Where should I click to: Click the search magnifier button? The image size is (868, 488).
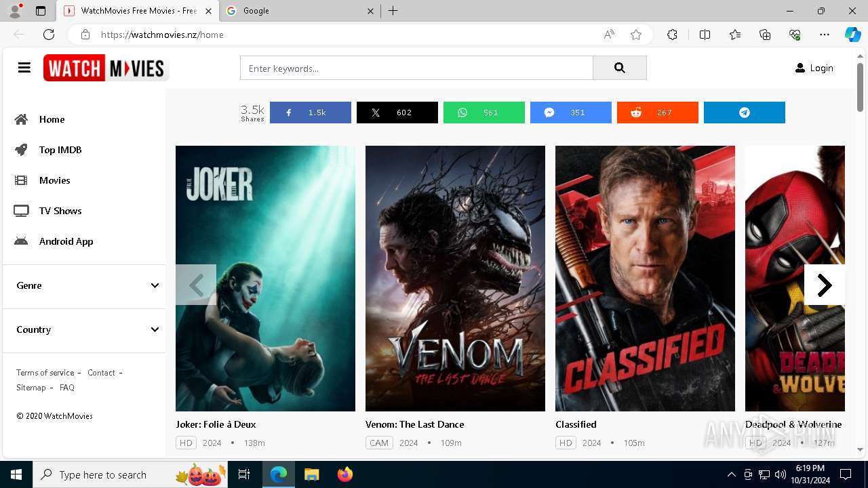pos(619,68)
